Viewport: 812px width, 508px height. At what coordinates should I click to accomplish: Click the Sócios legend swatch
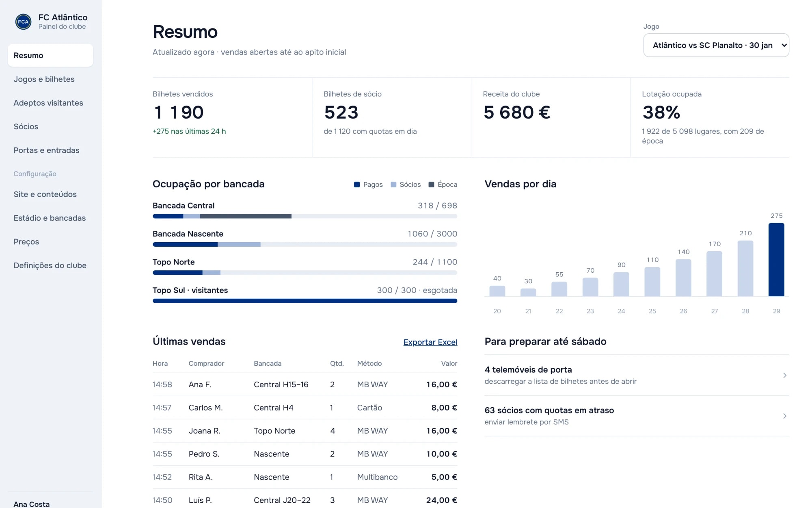[x=393, y=185]
